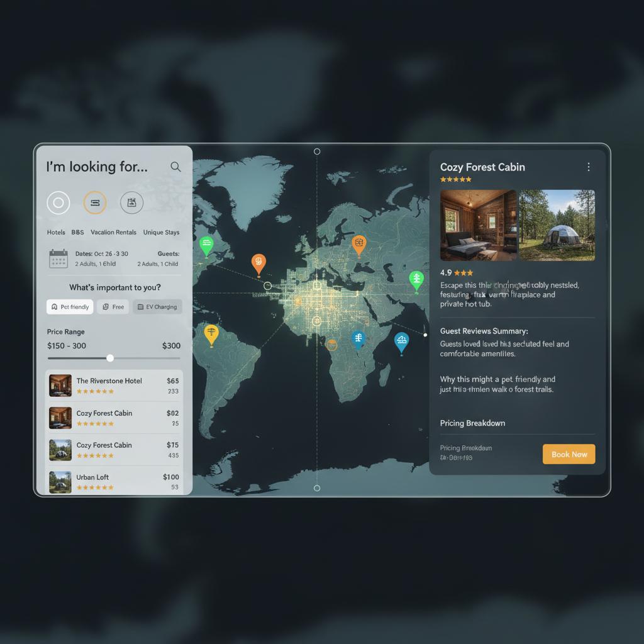The image size is (644, 644).
Task: Expand the Pricing Breakdown section
Action: [x=472, y=423]
